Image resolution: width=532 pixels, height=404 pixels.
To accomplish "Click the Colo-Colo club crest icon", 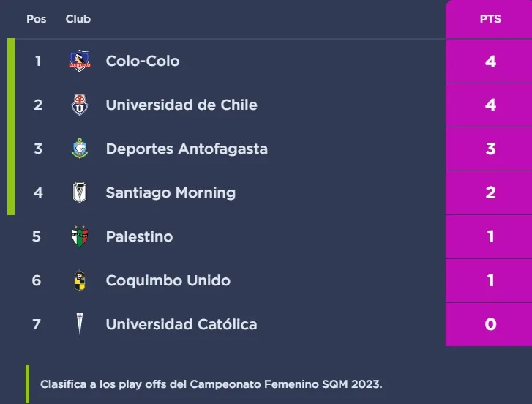I will [79, 61].
